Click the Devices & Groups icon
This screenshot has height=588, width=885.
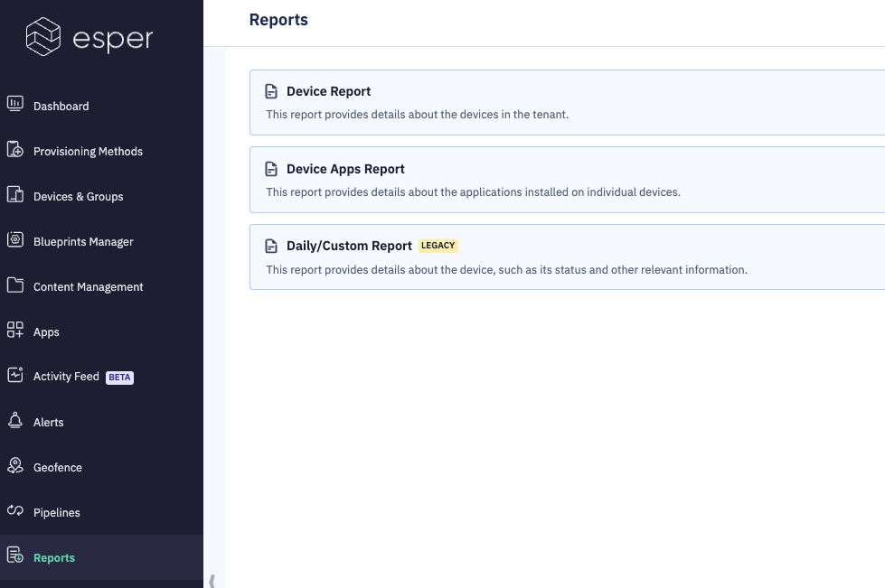coord(15,195)
